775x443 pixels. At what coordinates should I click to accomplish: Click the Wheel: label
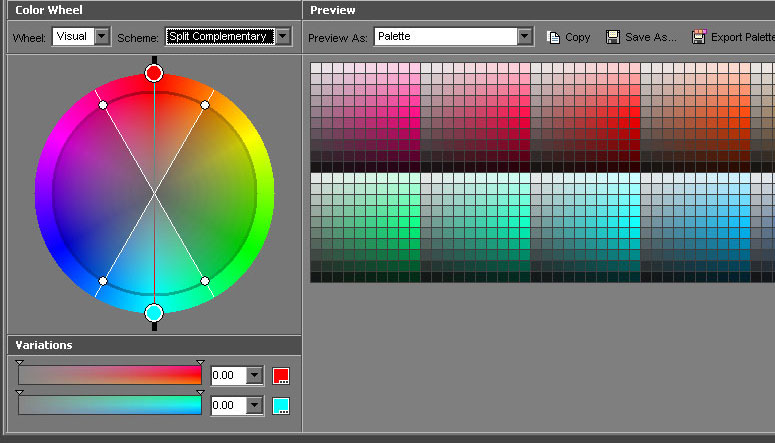point(29,38)
